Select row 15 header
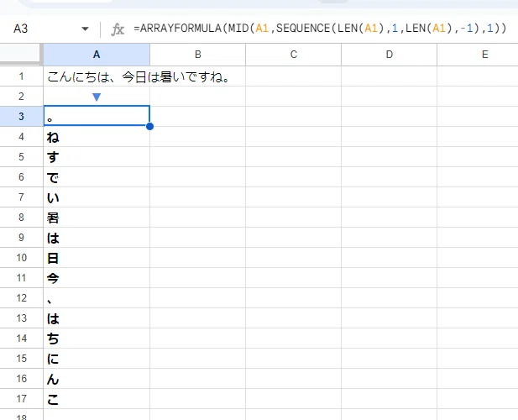Screen dimensions: 518x420 [x=22, y=358]
